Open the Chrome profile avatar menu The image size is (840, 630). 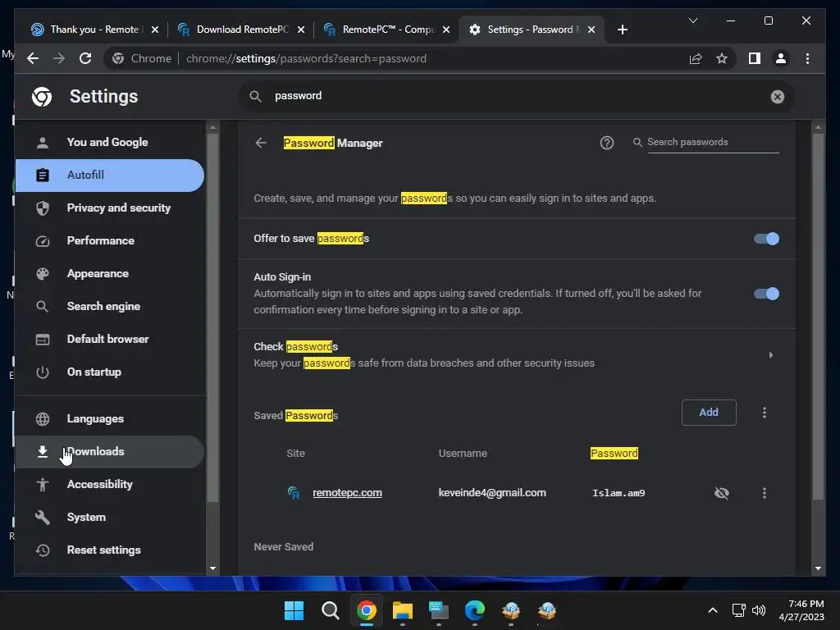[x=781, y=58]
